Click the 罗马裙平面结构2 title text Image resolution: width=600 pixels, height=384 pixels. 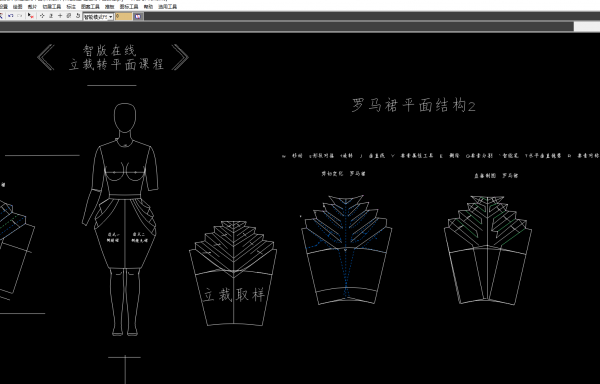coord(413,105)
